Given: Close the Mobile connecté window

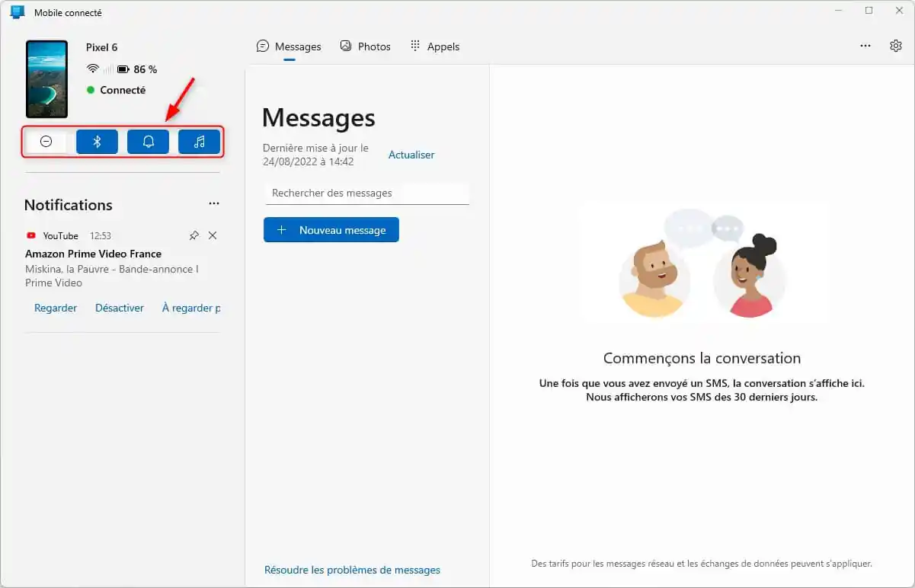Looking at the screenshot, I should pyautogui.click(x=899, y=11).
